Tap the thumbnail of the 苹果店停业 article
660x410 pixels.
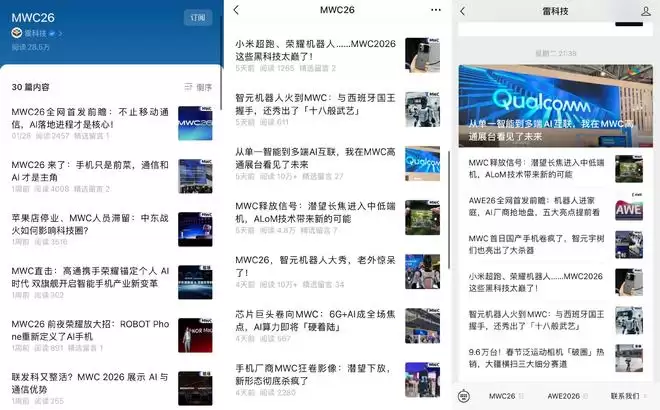(195, 229)
